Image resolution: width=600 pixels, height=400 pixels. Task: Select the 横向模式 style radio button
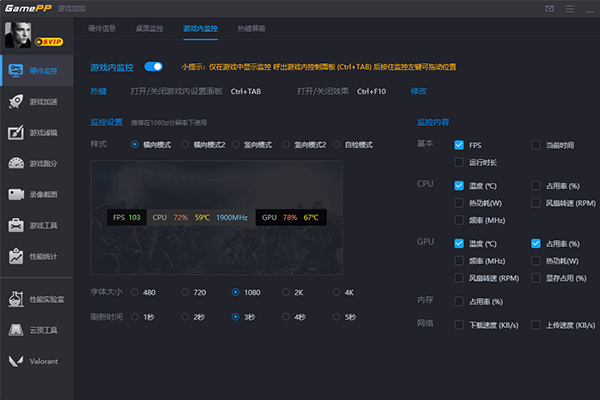[134, 144]
